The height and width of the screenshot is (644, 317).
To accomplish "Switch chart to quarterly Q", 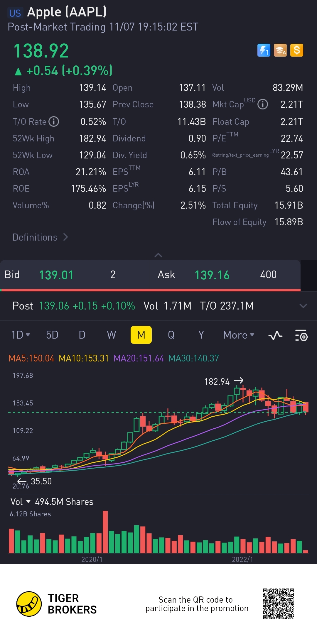I will pyautogui.click(x=171, y=335).
